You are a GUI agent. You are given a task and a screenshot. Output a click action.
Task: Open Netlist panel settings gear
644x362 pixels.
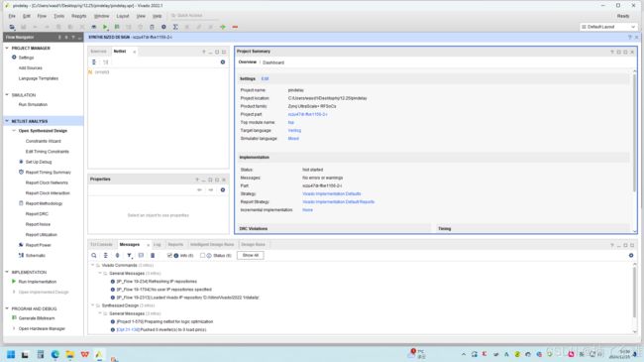[223, 62]
